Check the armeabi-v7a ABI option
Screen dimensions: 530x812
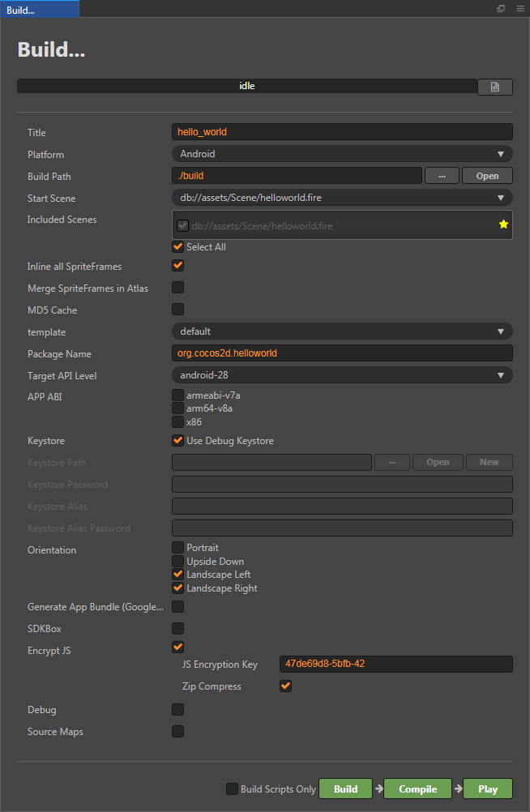pos(177,395)
